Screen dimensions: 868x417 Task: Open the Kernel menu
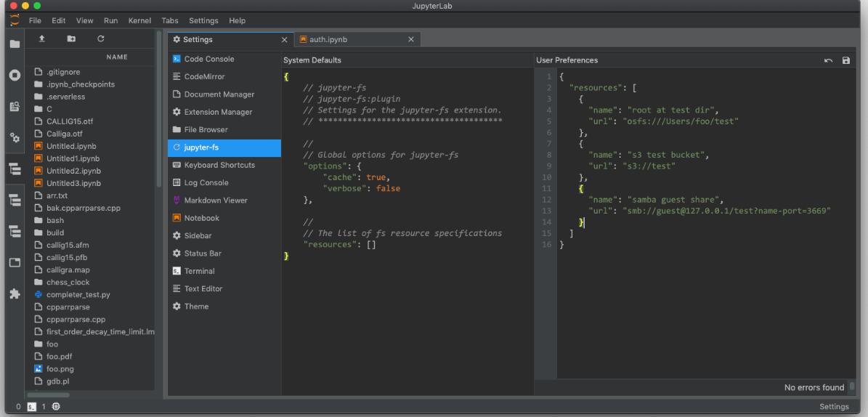coord(139,20)
